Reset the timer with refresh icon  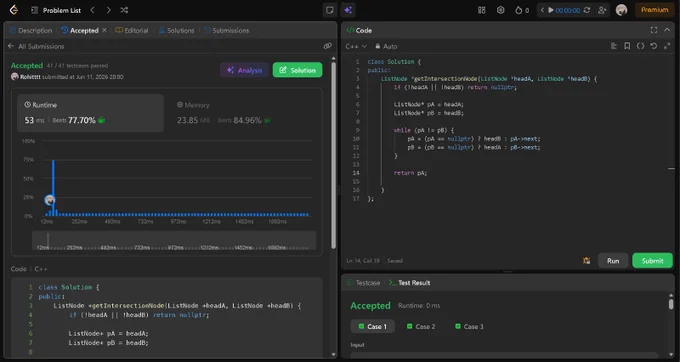tap(587, 10)
